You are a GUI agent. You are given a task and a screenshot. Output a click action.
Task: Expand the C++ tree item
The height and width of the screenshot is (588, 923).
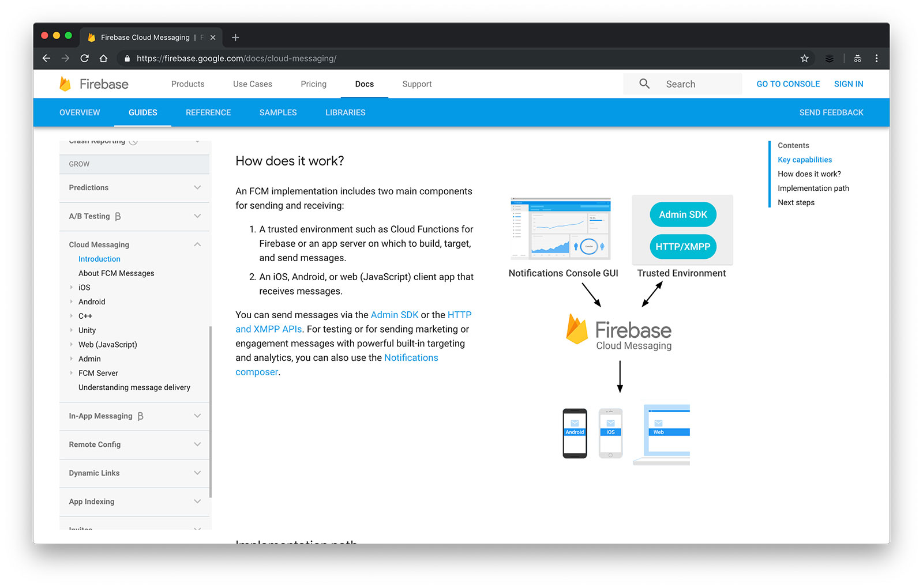click(x=72, y=316)
